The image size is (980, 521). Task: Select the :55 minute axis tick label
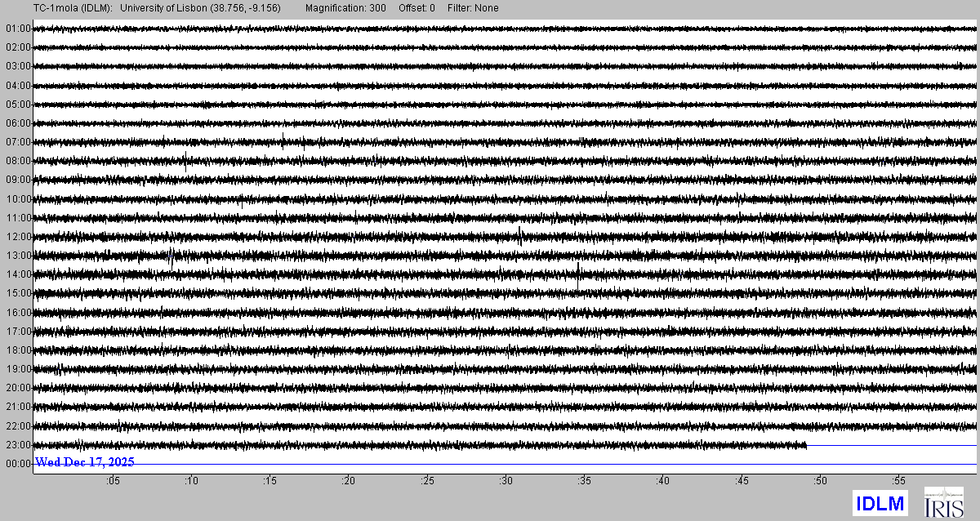(x=898, y=481)
